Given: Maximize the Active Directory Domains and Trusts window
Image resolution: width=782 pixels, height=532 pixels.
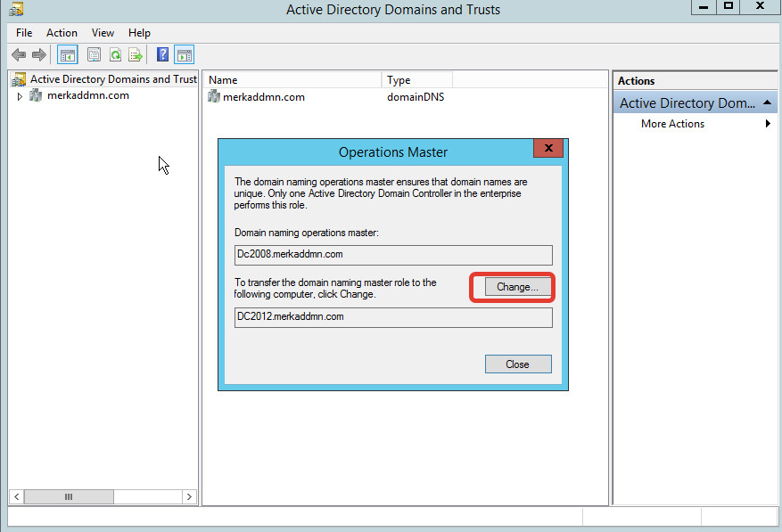Looking at the screenshot, I should tap(728, 7).
